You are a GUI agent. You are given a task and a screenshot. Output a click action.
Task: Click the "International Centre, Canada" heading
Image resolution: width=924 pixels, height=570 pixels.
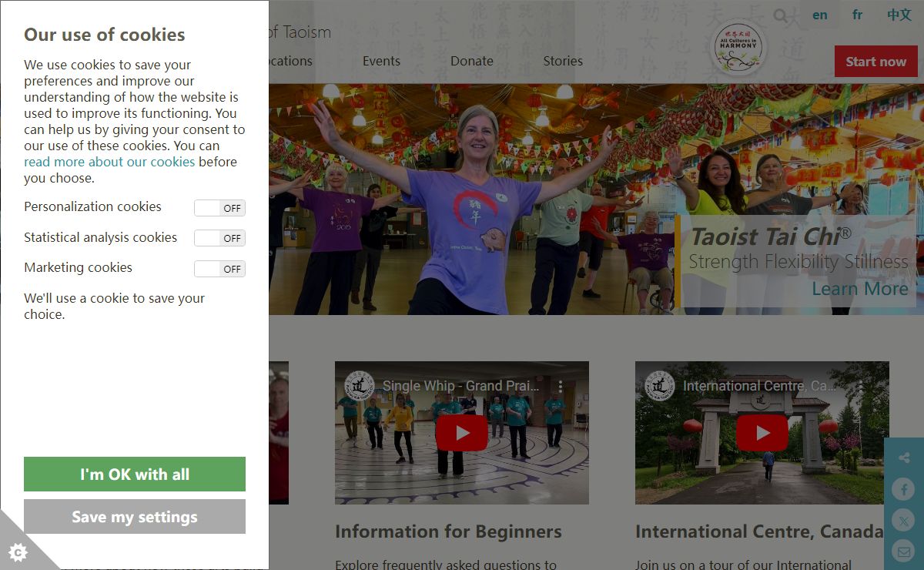(759, 531)
